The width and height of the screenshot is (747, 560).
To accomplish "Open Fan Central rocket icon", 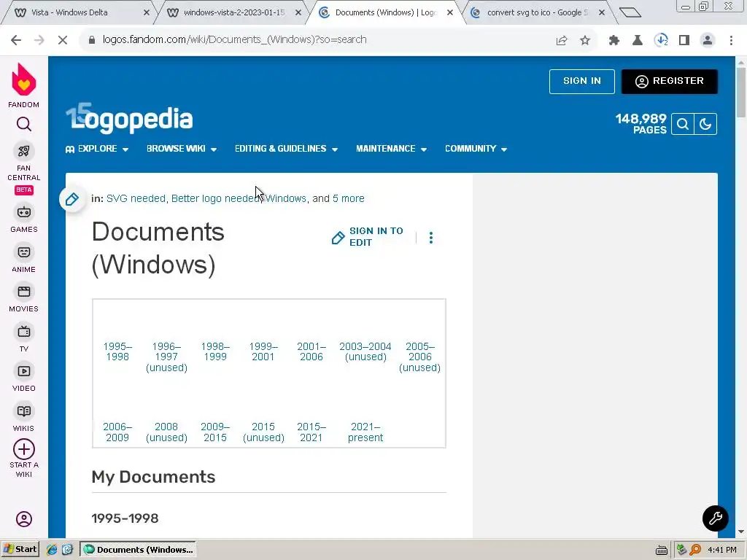I will 24,151.
